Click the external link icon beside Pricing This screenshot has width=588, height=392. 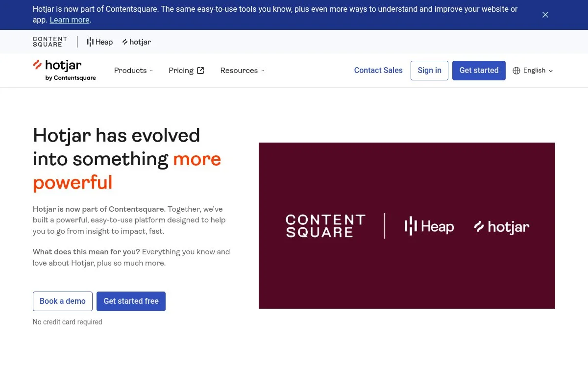(200, 70)
